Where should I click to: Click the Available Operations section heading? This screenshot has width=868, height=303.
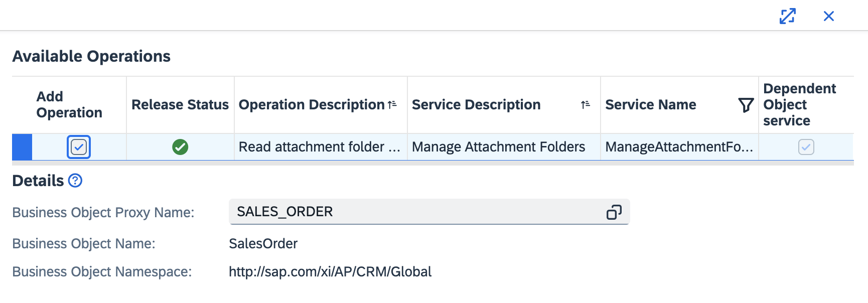[92, 56]
